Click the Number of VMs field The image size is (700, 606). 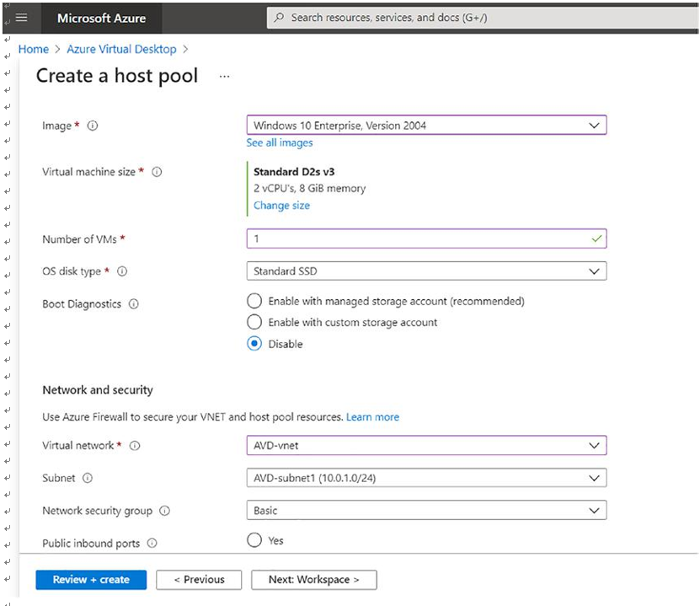tap(426, 239)
